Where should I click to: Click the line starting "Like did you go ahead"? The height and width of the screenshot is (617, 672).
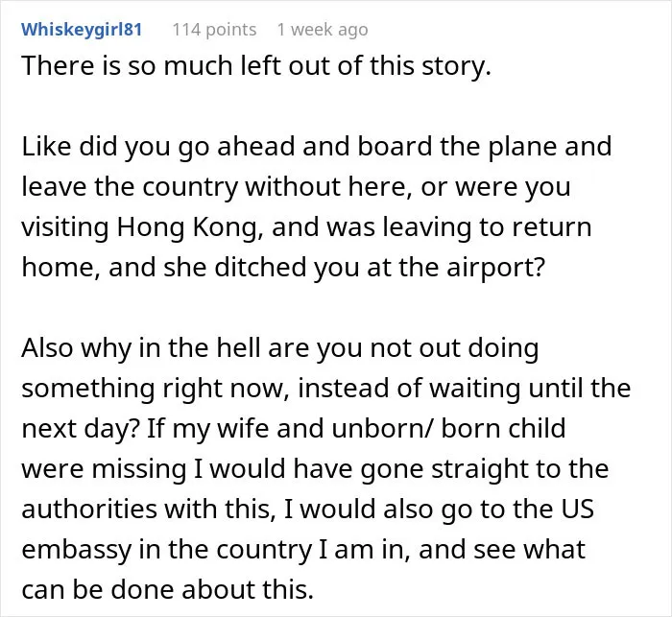[317, 147]
